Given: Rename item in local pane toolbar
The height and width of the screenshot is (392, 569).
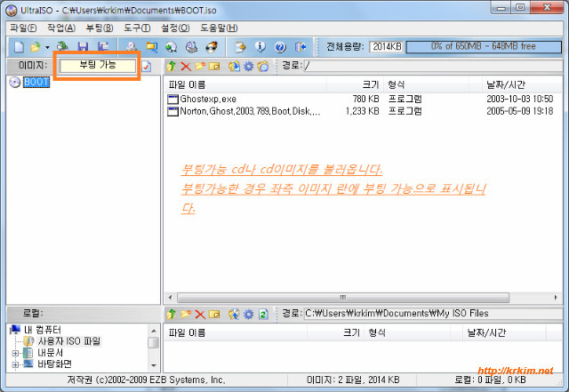Looking at the screenshot, I should pos(214,314).
